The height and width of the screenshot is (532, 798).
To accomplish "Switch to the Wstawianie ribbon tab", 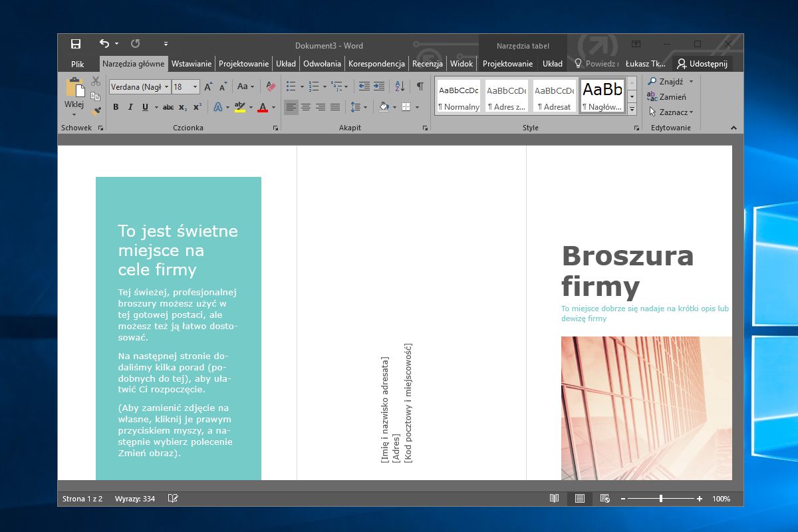I will [x=192, y=64].
